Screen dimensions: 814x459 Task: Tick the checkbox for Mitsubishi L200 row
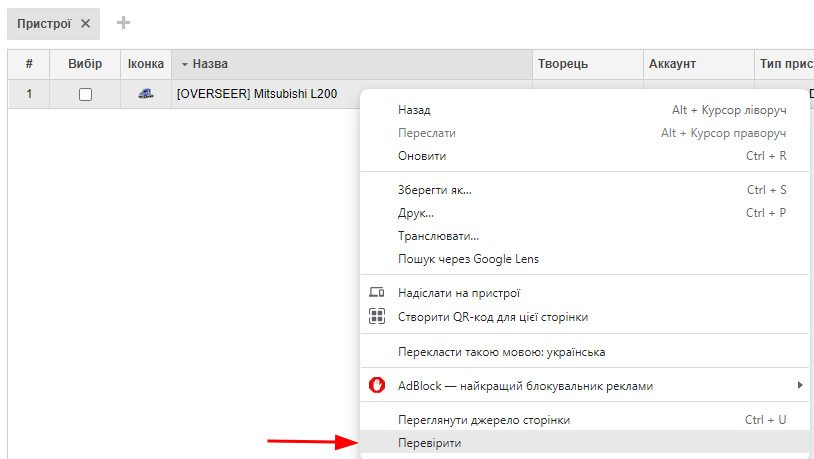85,94
